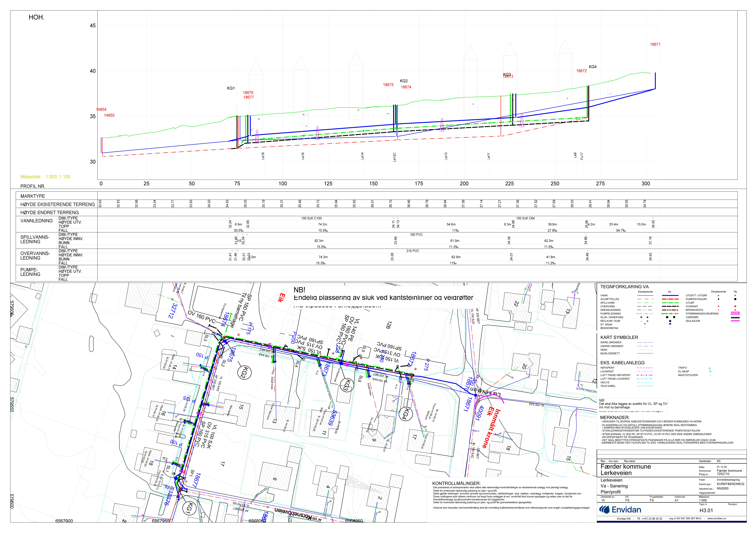This screenshot has height=534, width=756.
Task: Click the magenta ISOLASJON line sample in the legend
Action: click(735, 321)
